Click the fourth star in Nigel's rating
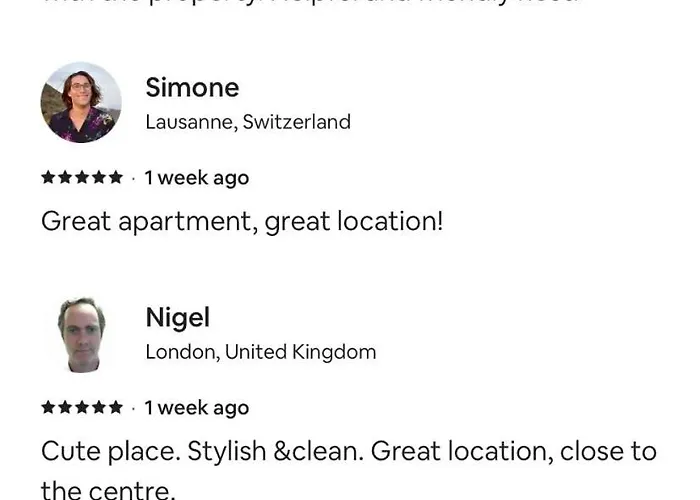700x500 pixels. 99,408
